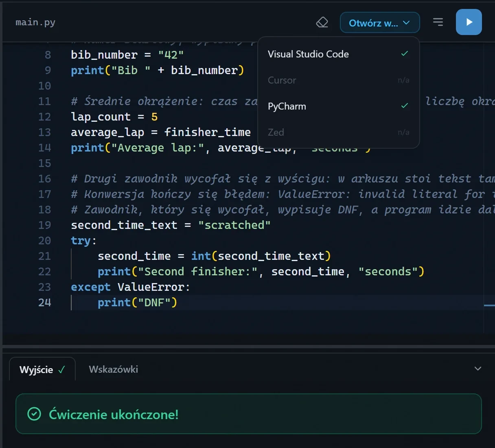
Task: Click the 'lap_count = 5' line
Action: coord(114,117)
